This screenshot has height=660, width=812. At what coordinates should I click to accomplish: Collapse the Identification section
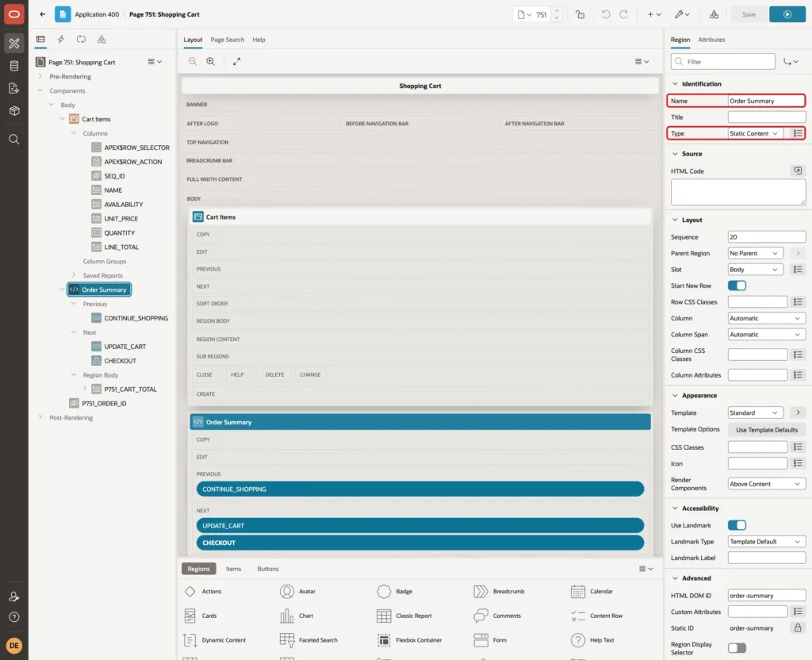[x=675, y=83]
